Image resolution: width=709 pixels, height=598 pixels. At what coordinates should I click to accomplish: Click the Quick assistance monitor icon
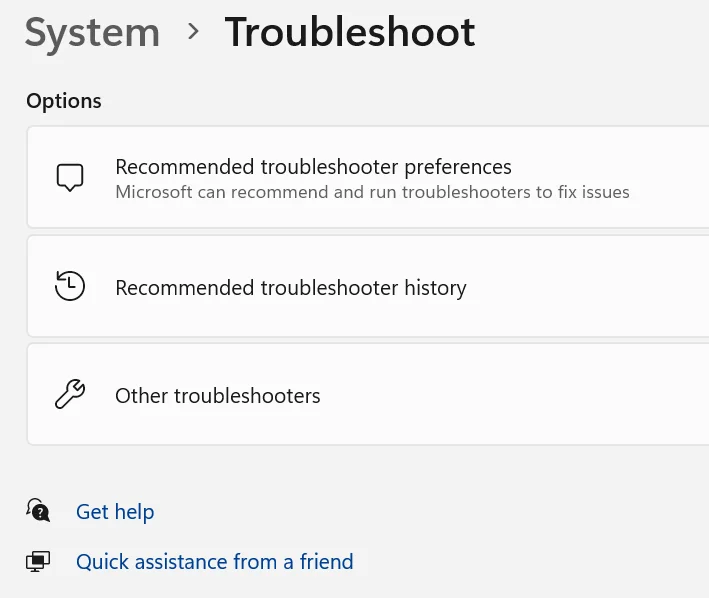coord(38,561)
